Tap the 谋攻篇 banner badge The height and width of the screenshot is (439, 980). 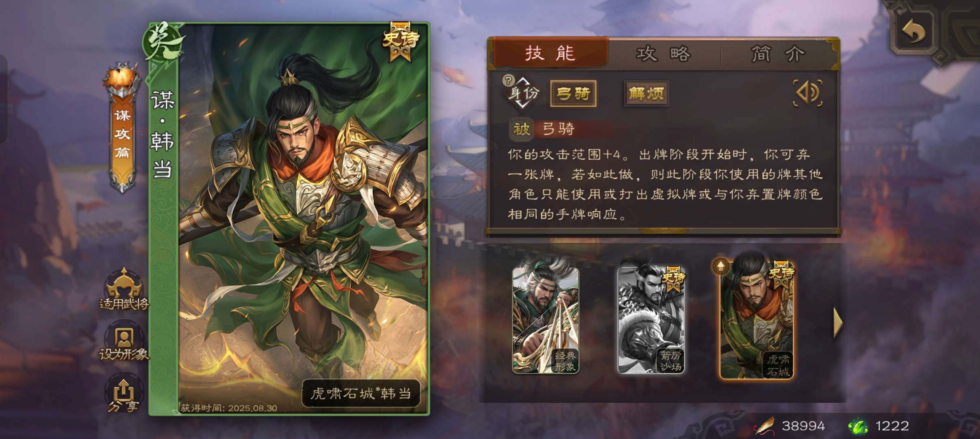[122, 129]
